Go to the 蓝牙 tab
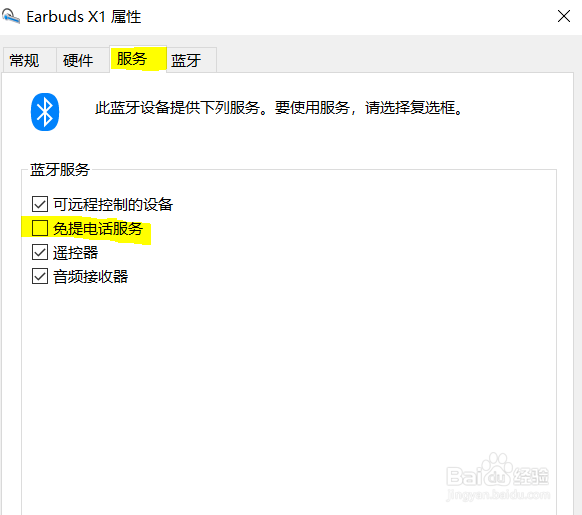The width and height of the screenshot is (582, 515). pyautogui.click(x=186, y=61)
